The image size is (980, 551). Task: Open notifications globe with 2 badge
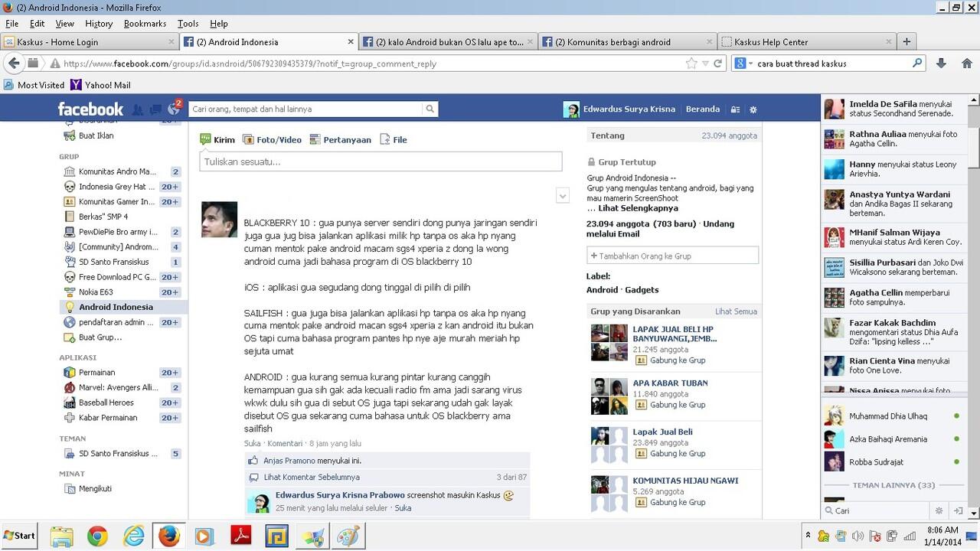(174, 109)
